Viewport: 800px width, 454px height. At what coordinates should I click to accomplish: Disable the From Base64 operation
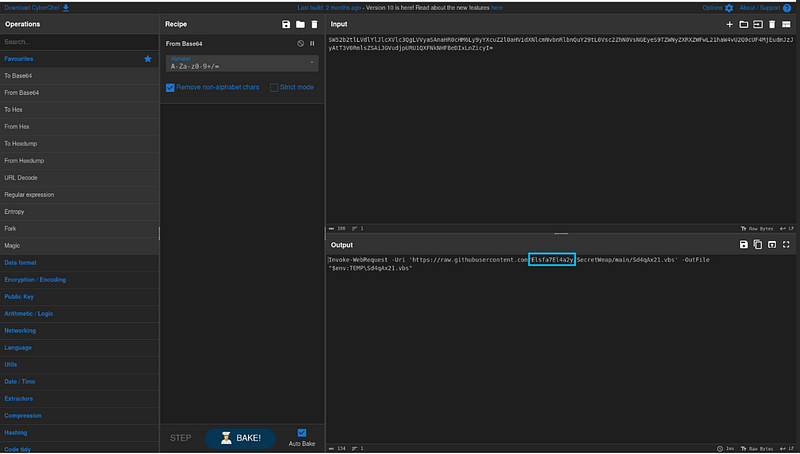(301, 43)
